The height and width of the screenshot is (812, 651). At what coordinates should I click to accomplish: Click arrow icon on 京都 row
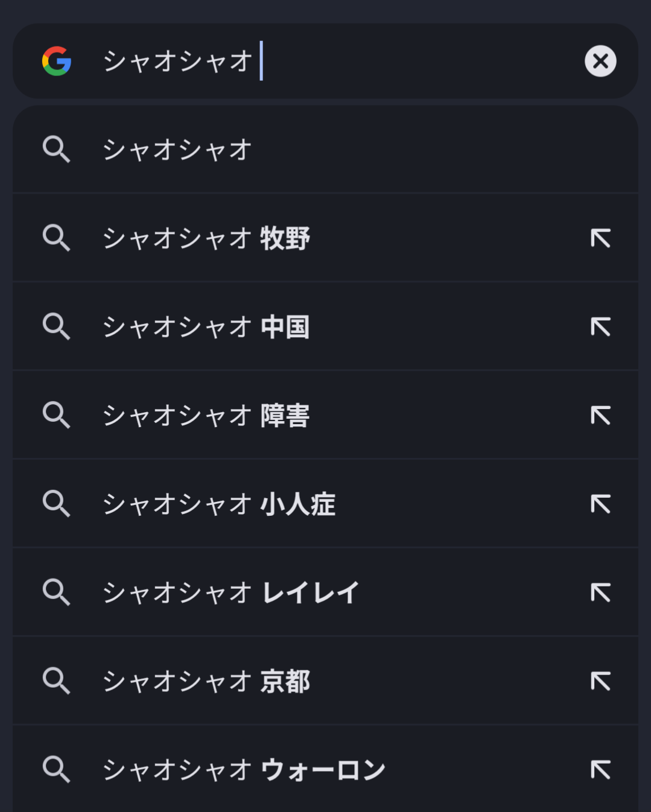pos(600,681)
